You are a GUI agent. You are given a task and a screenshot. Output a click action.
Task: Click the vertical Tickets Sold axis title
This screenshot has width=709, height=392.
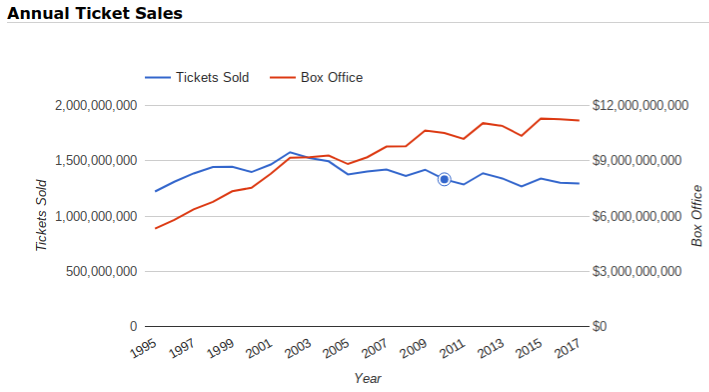click(41, 215)
